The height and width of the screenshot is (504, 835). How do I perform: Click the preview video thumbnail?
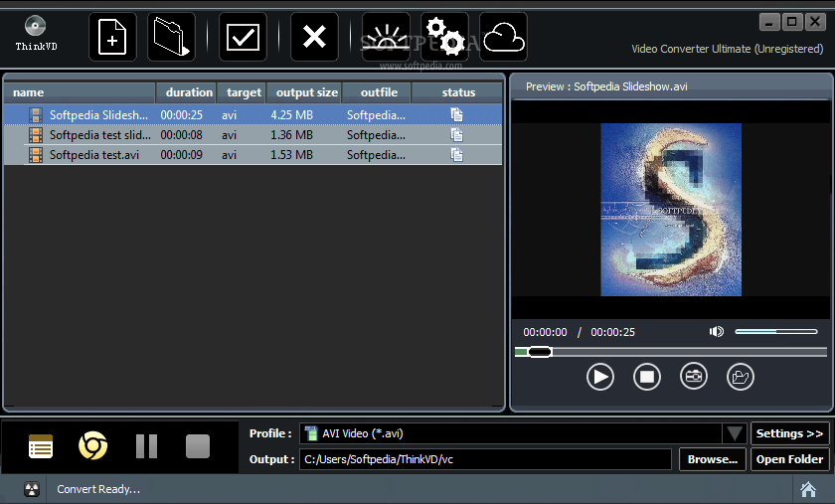671,210
